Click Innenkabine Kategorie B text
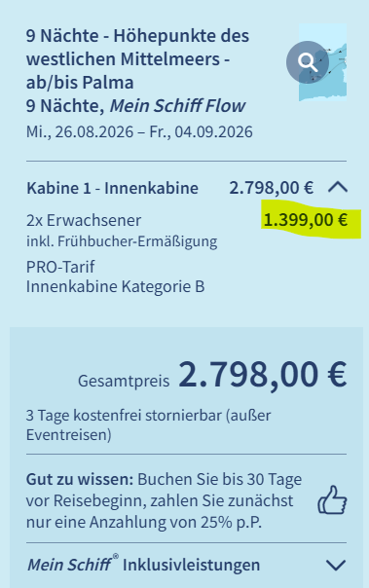 116,286
